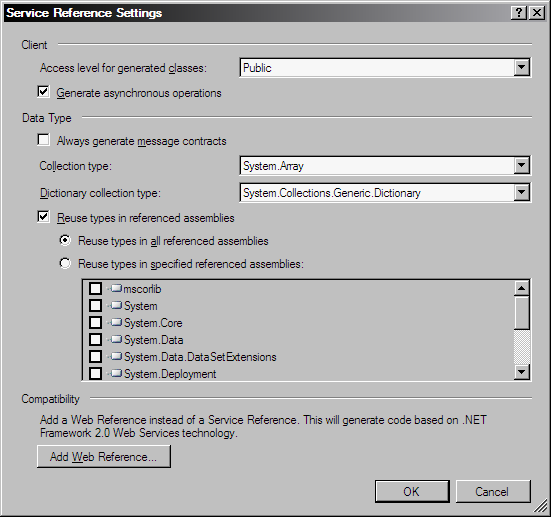Viewport: 551px width, 517px height.
Task: Uncheck Generate asynchronous operations
Action: click(x=43, y=92)
